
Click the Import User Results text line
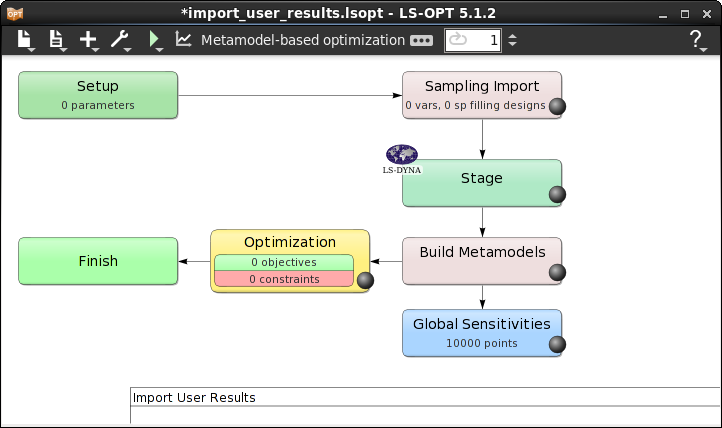pos(194,398)
